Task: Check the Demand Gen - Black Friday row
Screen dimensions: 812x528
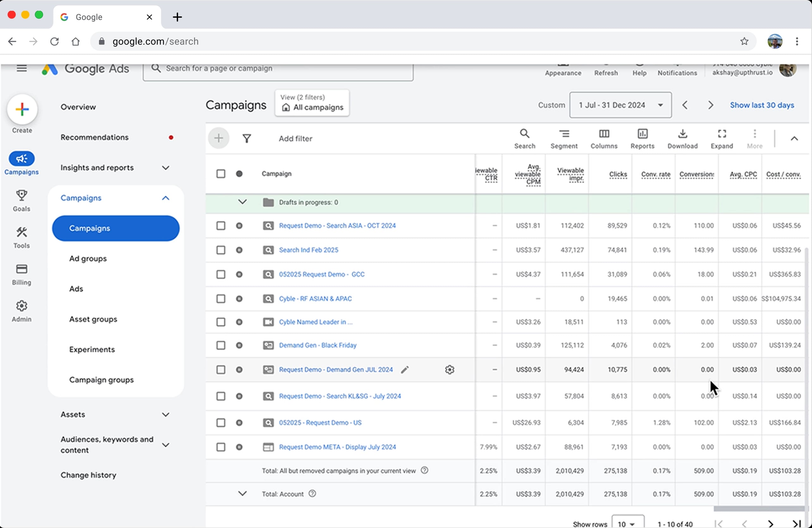Action: tap(221, 346)
